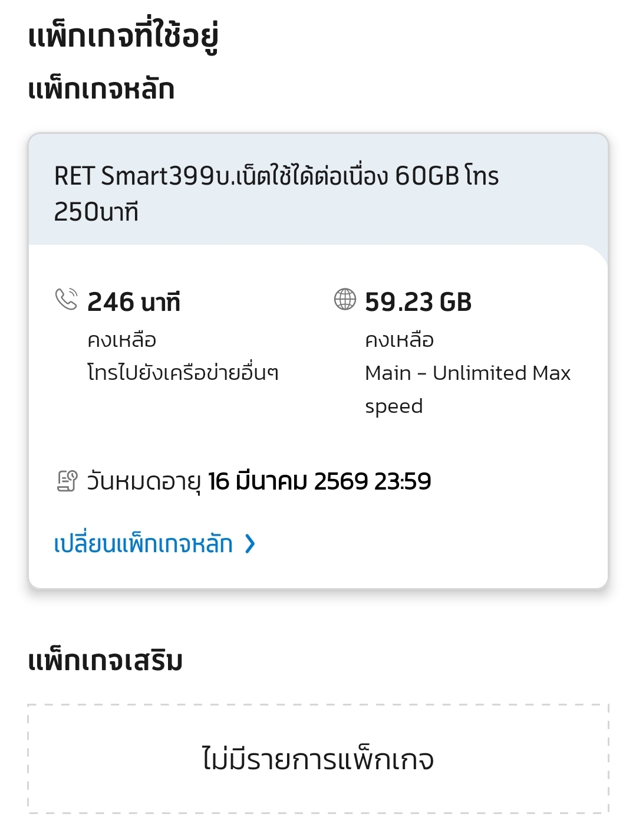Click คงเหลือ under the data amount
Screen dimensions: 636x840
(400, 340)
